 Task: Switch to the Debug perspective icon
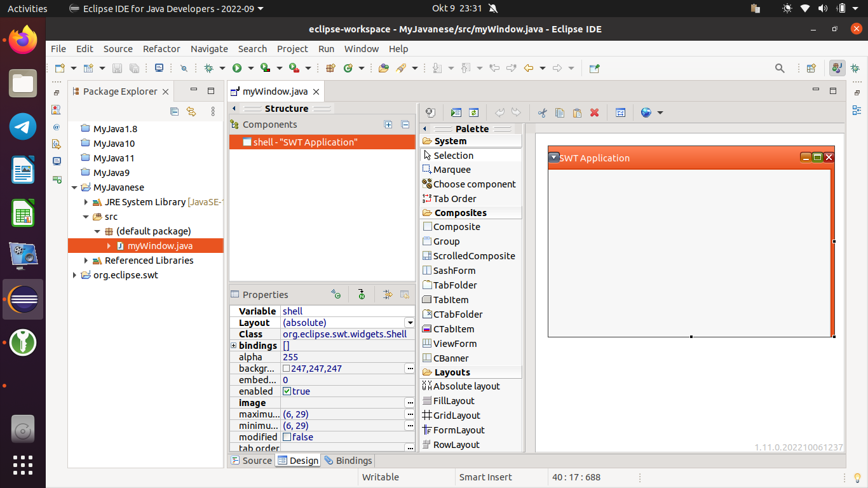pyautogui.click(x=855, y=68)
